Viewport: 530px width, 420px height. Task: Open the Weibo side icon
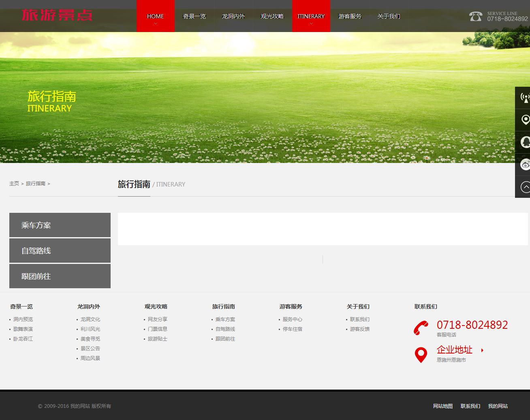525,165
